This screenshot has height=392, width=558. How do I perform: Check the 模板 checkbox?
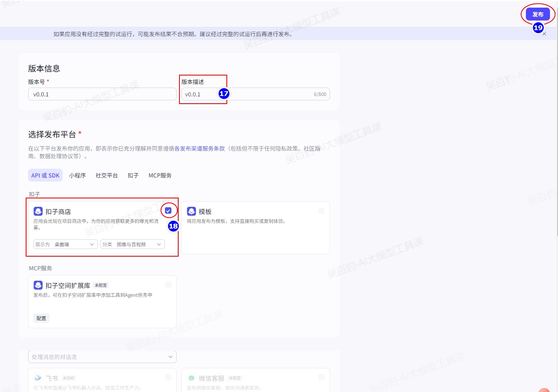click(x=322, y=211)
